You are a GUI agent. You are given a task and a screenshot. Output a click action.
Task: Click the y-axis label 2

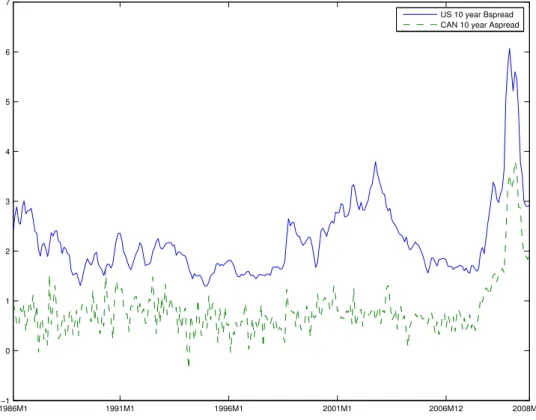[7, 251]
